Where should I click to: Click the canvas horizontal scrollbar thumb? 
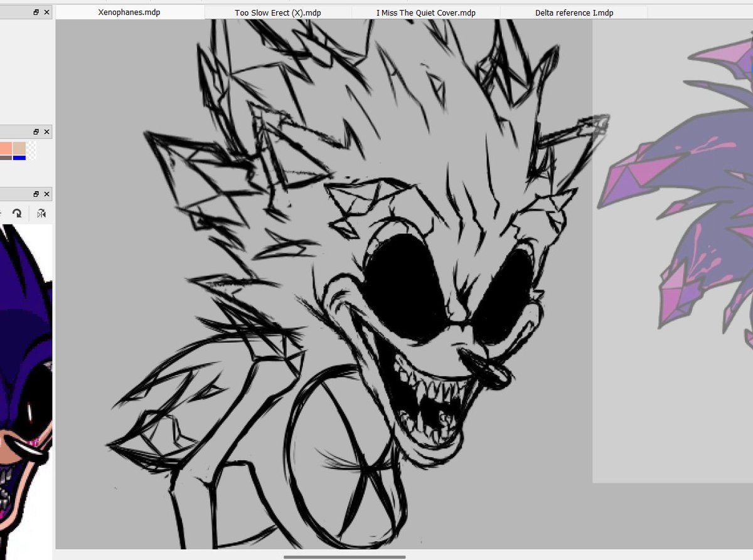[x=344, y=557]
